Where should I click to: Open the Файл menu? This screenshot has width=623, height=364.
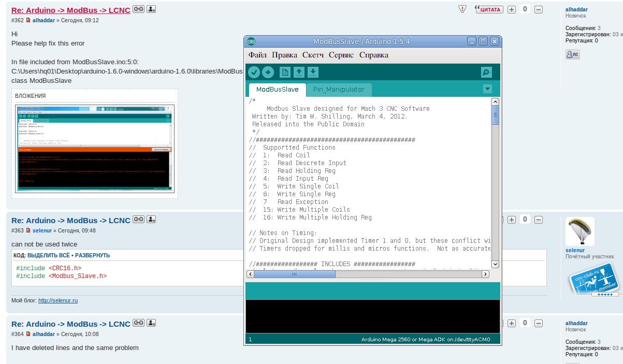click(257, 55)
